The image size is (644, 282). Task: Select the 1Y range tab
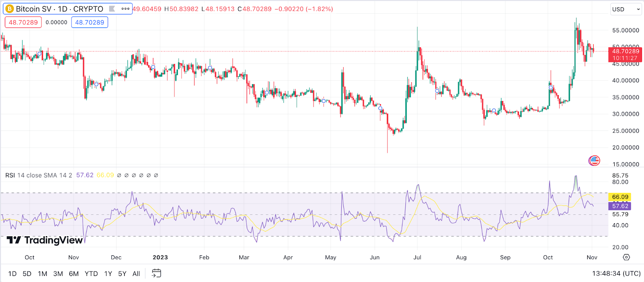pos(108,274)
